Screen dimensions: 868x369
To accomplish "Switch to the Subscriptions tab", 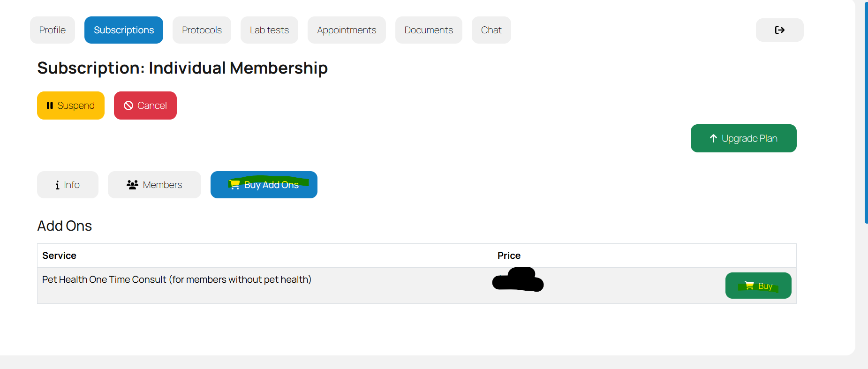I will [124, 30].
